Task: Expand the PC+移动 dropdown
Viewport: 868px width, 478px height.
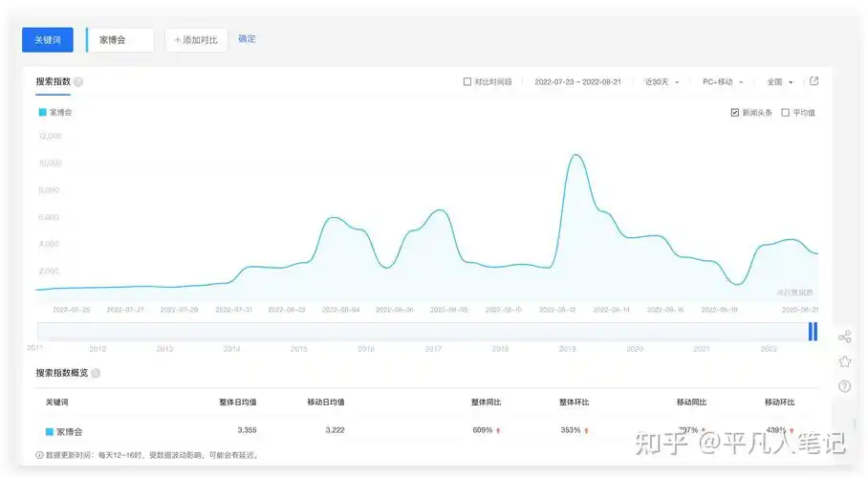Action: (x=723, y=81)
